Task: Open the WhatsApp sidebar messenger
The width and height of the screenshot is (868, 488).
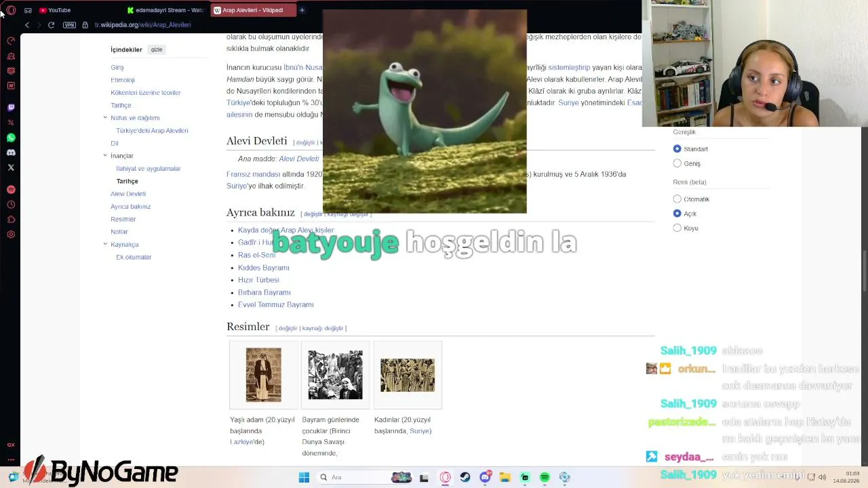Action: click(x=11, y=138)
